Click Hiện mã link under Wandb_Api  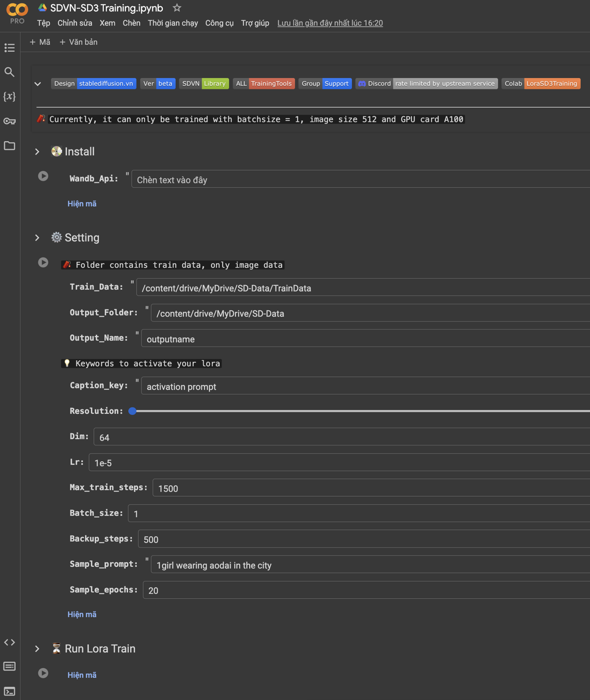click(82, 204)
